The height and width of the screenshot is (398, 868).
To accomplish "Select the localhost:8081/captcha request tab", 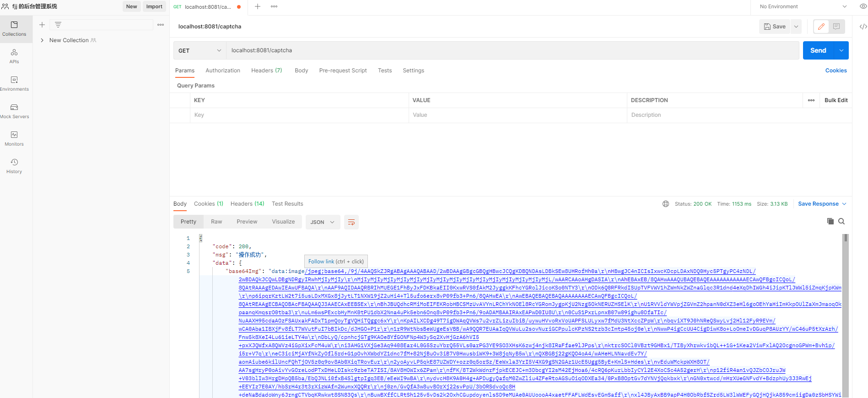I will click(x=208, y=7).
